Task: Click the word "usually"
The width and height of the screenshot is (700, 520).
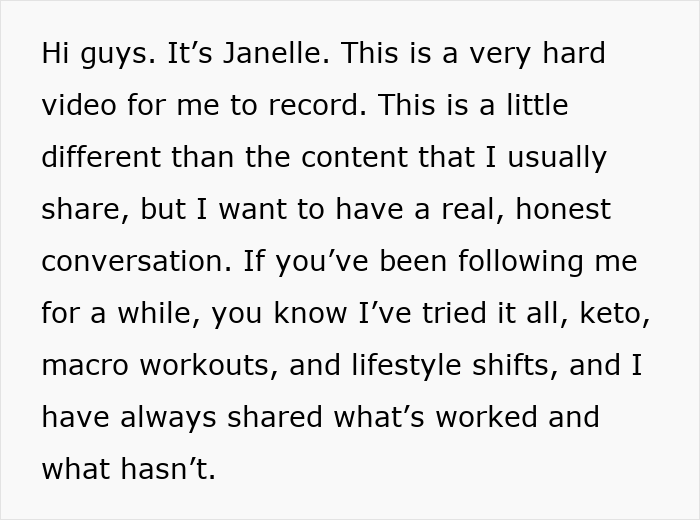Action: tap(553, 158)
